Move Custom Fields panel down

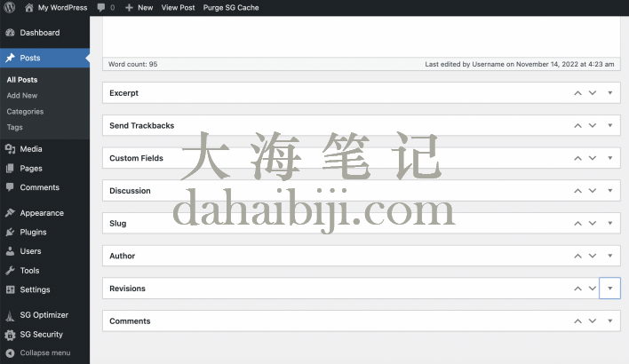pyautogui.click(x=593, y=158)
